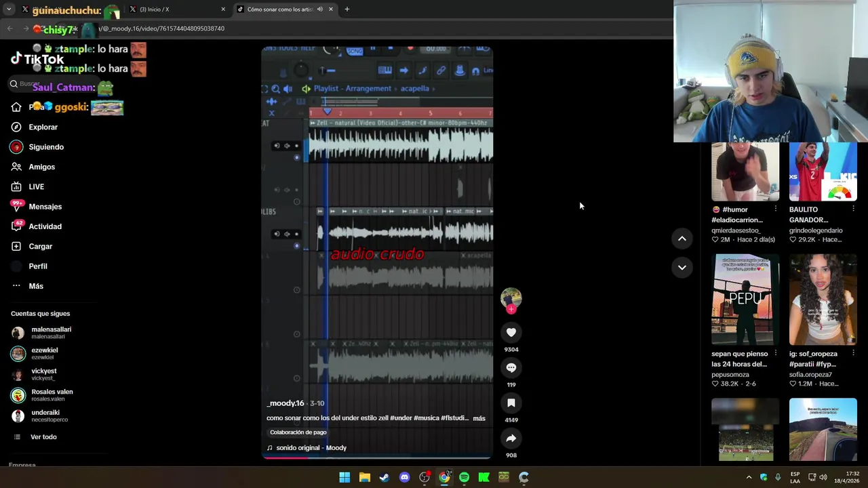Open the creator's avatar next to the video

(x=511, y=298)
